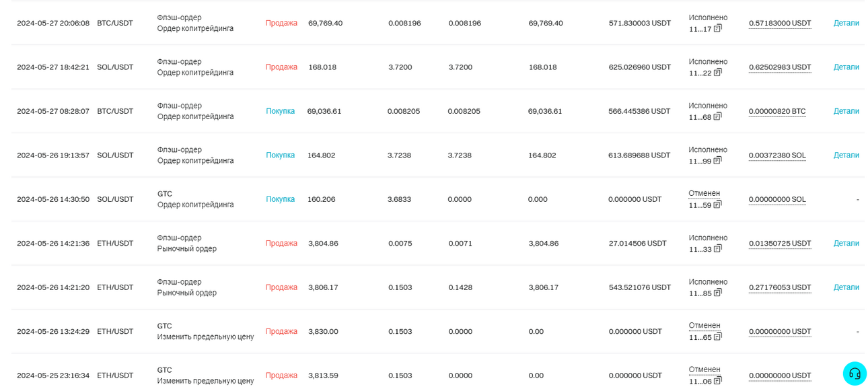
Task: Open Детали for 18:42:21 SOL/USDT sale
Action: 846,67
